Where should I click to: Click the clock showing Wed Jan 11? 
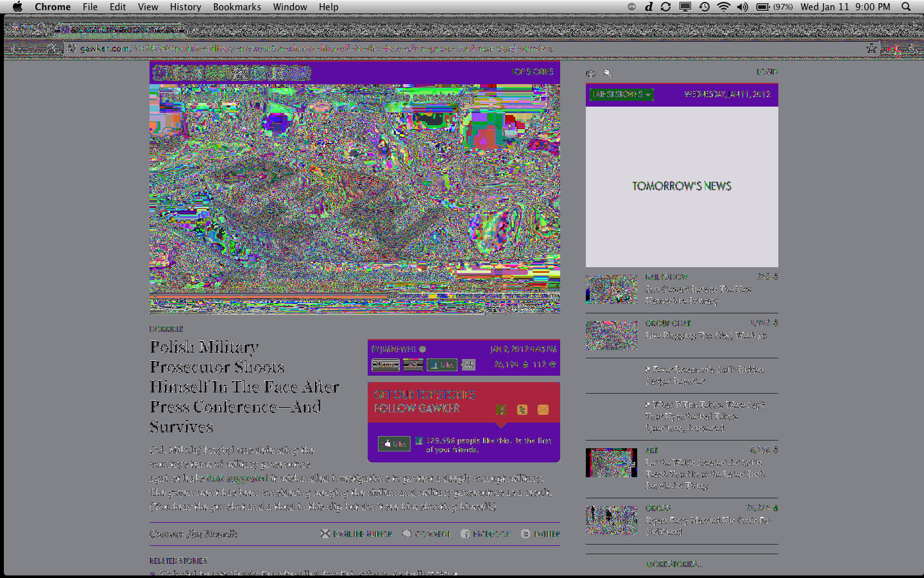coord(845,6)
